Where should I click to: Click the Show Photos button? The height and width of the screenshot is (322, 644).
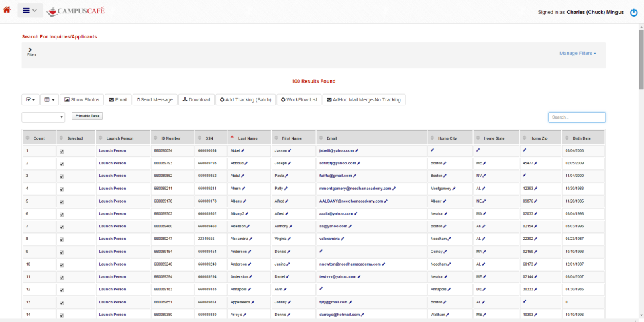[82, 100]
